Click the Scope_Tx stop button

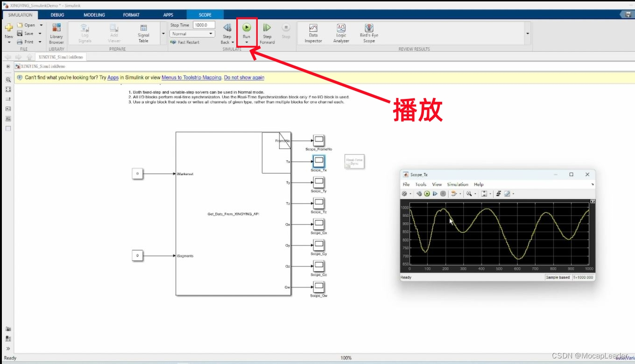point(443,194)
